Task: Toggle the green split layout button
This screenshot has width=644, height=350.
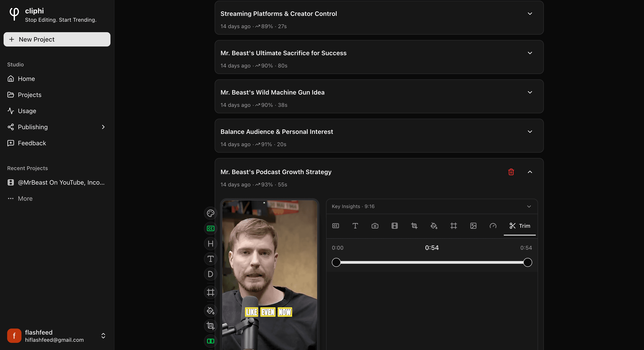Action: click(210, 341)
